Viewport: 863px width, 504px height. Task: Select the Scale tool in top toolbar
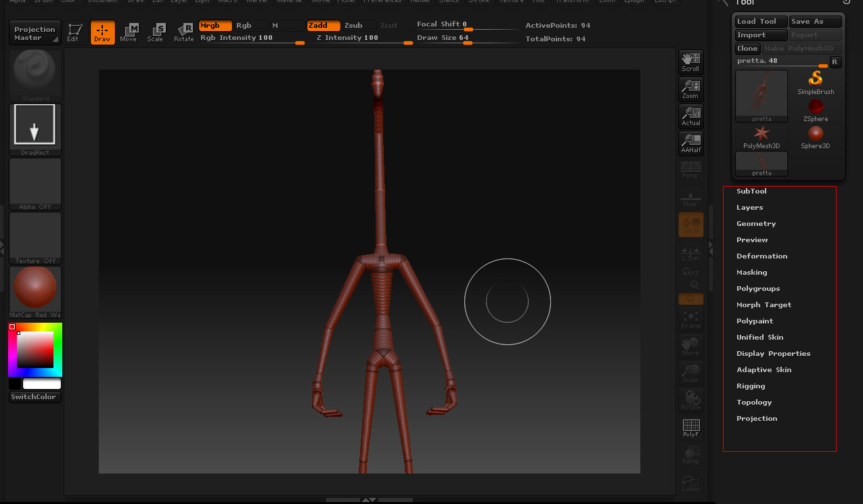(156, 32)
